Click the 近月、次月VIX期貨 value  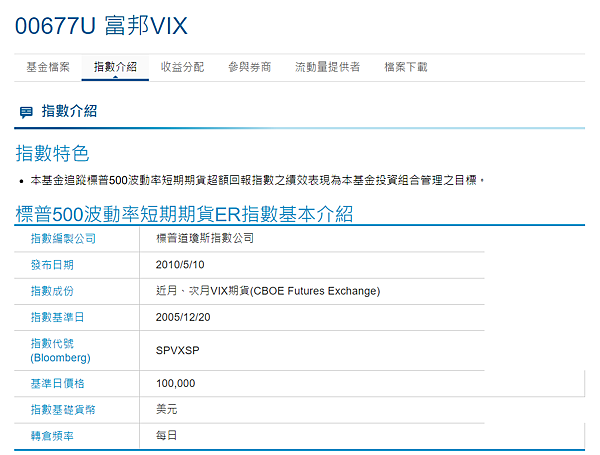268,291
